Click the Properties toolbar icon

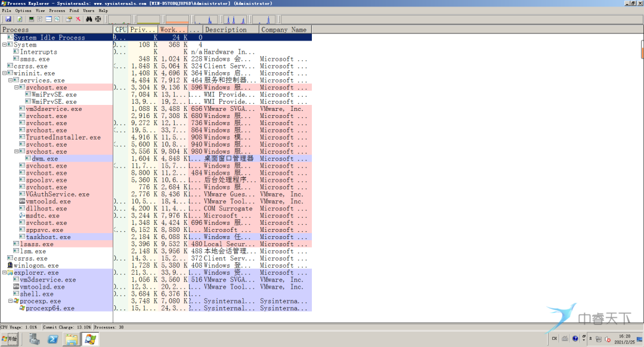click(69, 19)
